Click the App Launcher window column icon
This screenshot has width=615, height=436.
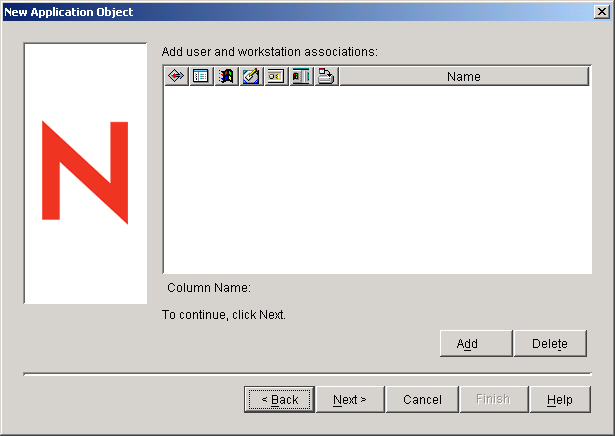[201, 76]
